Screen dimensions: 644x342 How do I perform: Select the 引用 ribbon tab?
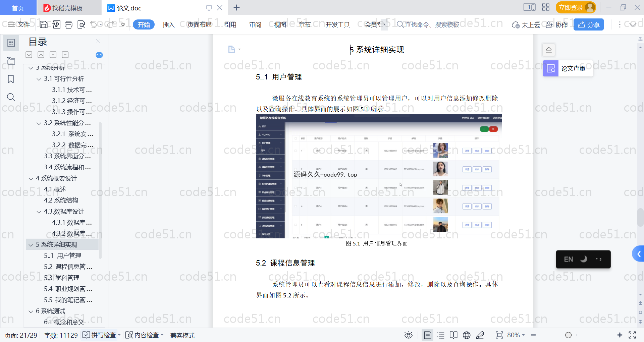click(230, 24)
